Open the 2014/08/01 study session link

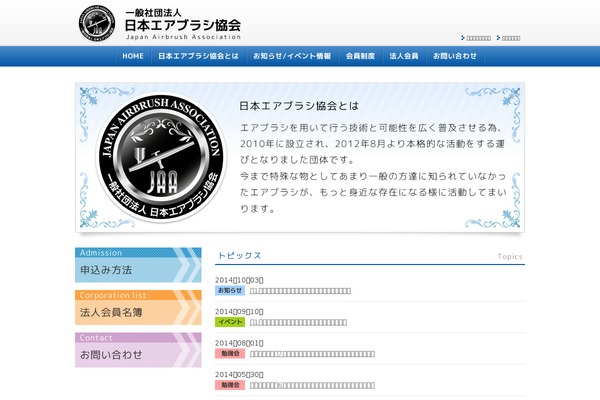[312, 354]
